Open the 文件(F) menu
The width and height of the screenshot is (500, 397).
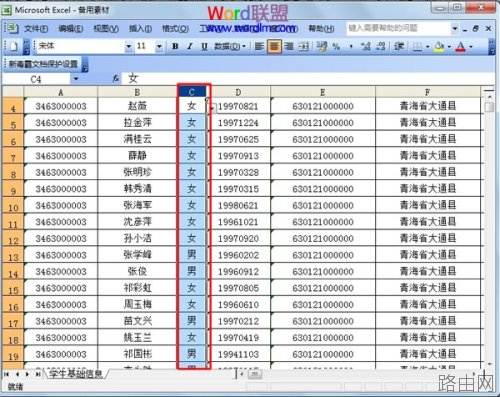pyautogui.click(x=36, y=29)
